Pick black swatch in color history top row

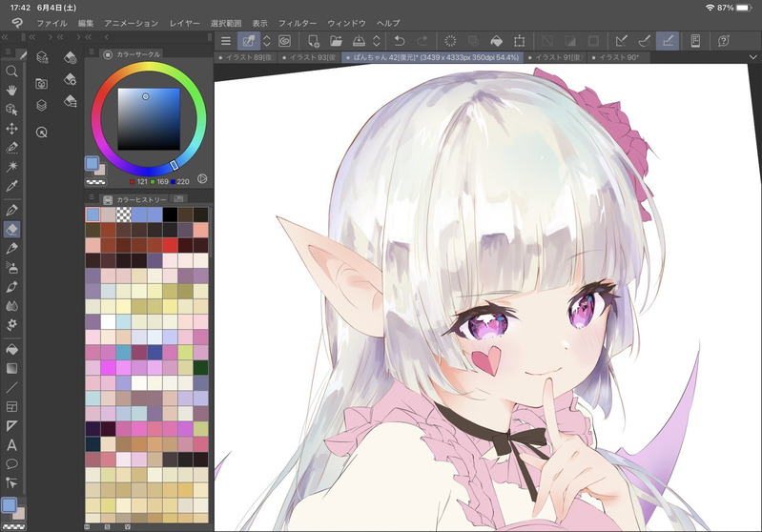(170, 215)
